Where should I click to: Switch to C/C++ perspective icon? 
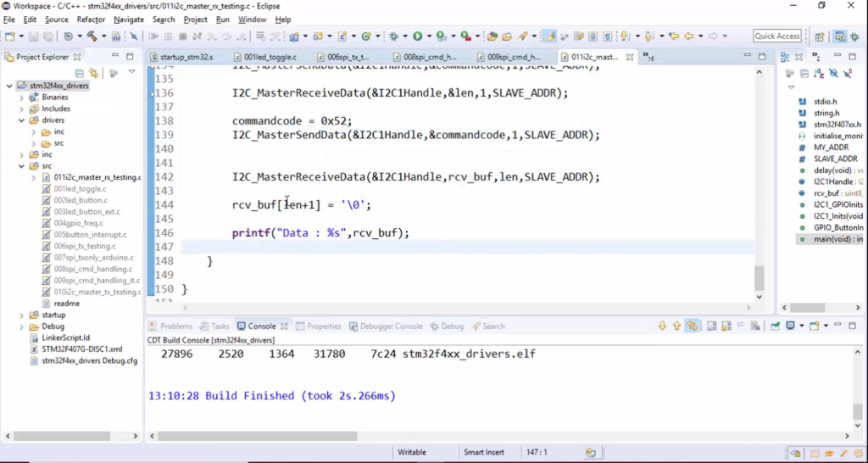(x=840, y=36)
